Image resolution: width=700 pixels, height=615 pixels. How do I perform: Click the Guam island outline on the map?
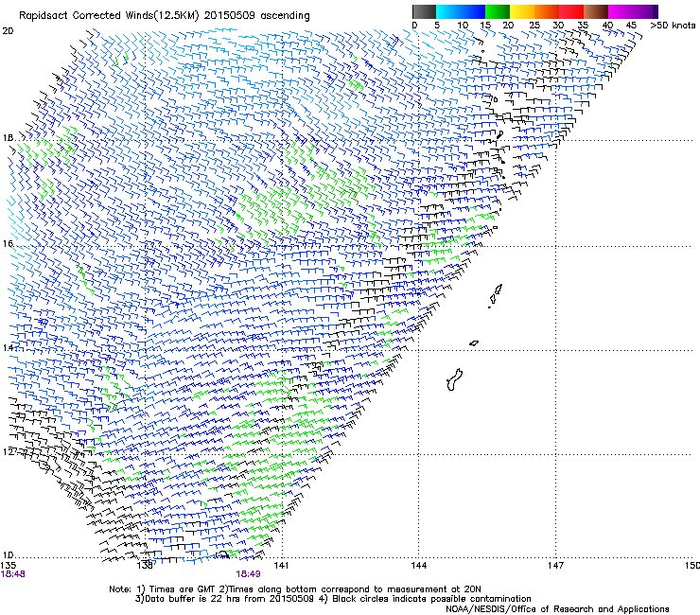[x=454, y=379]
